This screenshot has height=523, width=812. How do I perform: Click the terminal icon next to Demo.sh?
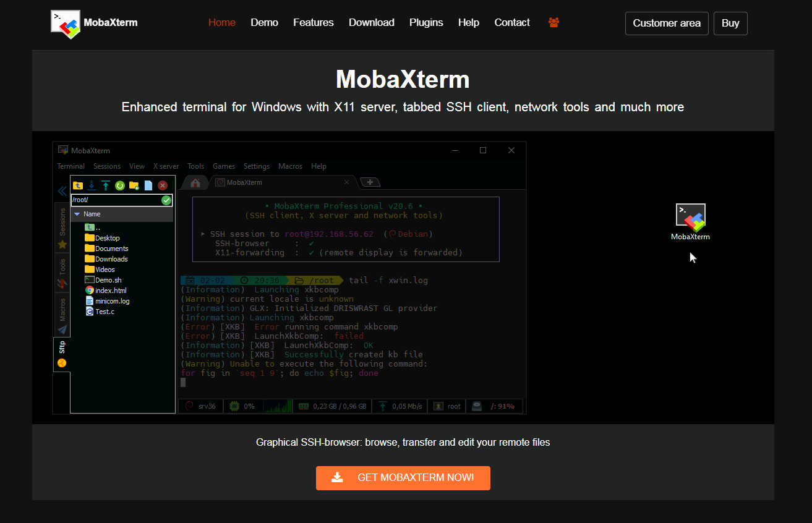point(90,280)
